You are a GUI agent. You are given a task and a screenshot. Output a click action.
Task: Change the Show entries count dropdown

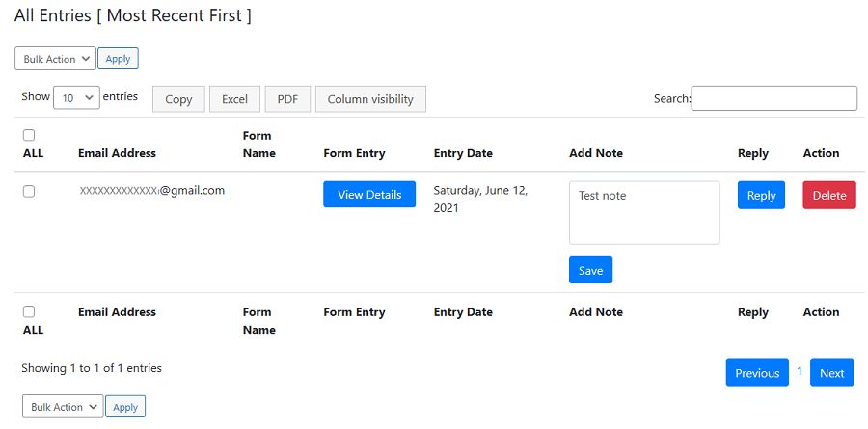pyautogui.click(x=76, y=97)
